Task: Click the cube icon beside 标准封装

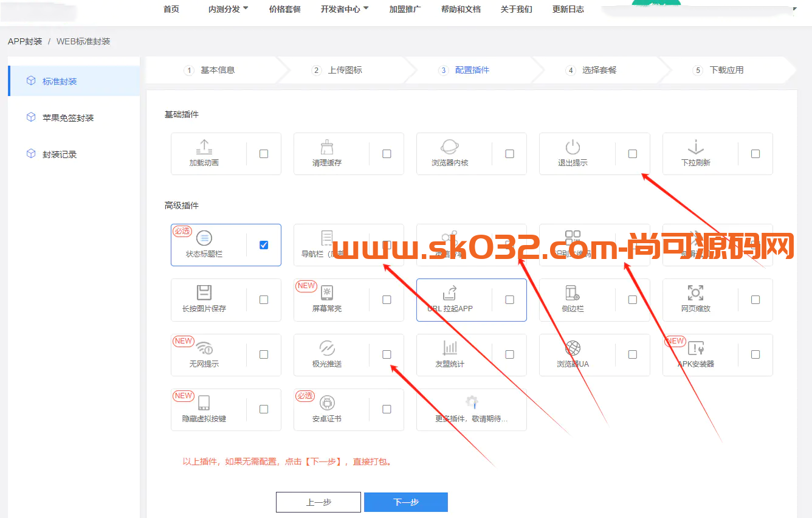Action: pos(31,81)
